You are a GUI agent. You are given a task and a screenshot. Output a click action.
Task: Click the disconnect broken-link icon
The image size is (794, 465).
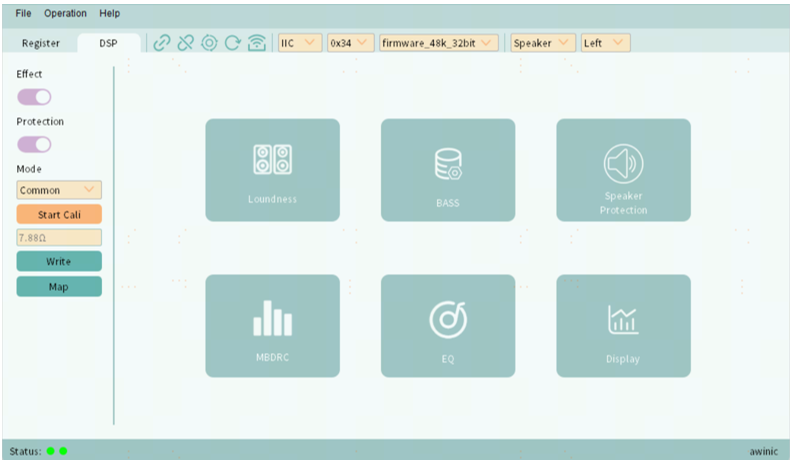pyautogui.click(x=185, y=43)
